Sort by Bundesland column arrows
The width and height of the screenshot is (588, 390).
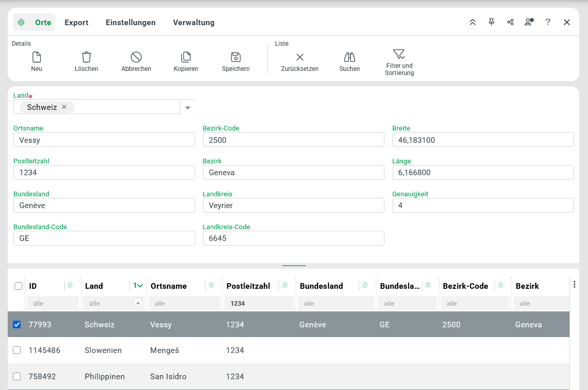click(x=365, y=285)
